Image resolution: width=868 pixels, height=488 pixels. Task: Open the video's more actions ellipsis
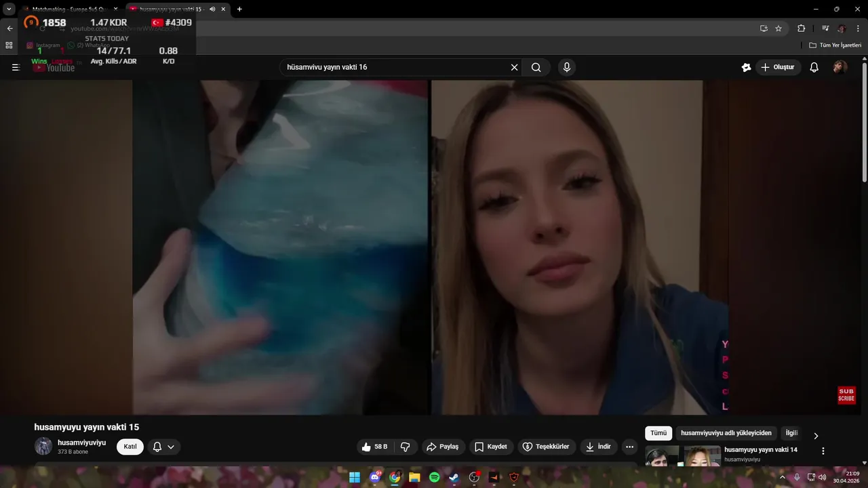(x=629, y=447)
